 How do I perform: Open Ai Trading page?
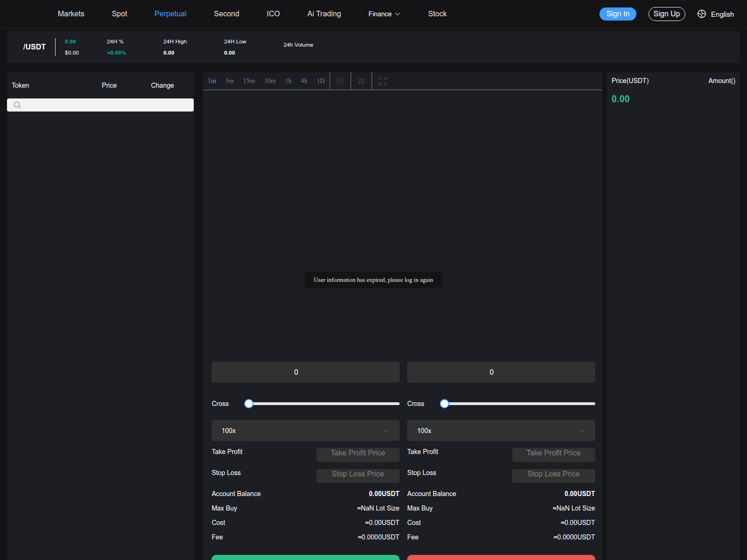324,14
